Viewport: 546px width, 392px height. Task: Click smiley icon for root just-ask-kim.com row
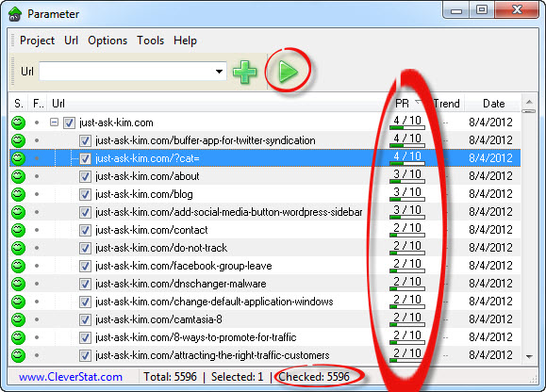pyautogui.click(x=19, y=122)
